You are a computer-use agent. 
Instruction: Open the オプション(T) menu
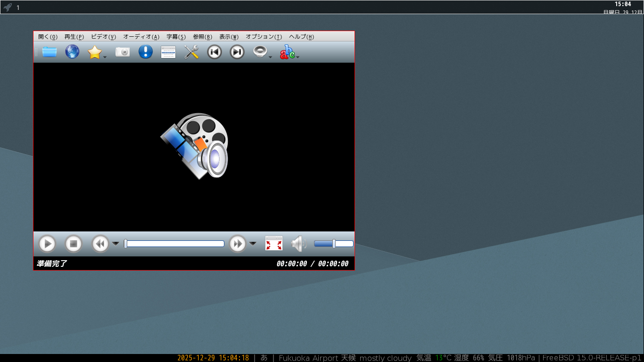(x=264, y=37)
